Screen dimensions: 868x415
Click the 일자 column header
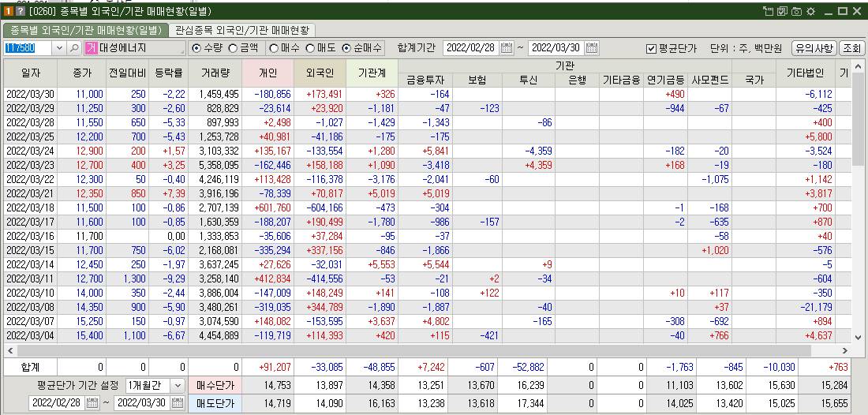tap(31, 73)
